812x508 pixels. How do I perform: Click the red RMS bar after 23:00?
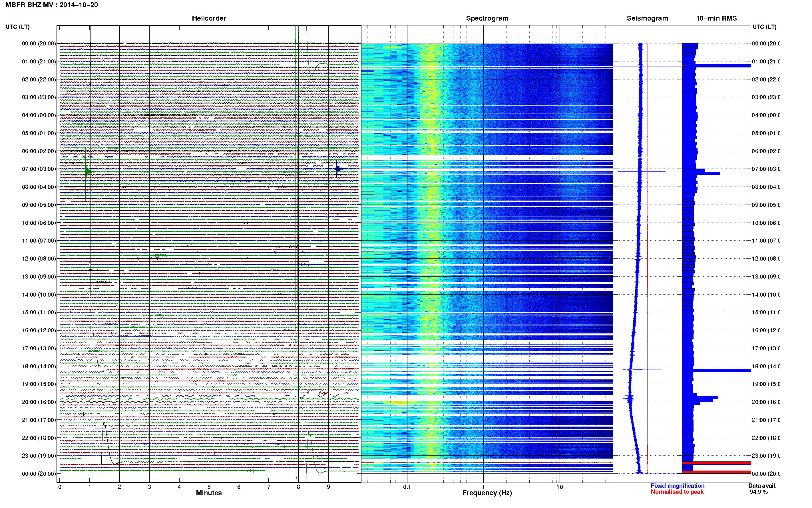point(716,463)
